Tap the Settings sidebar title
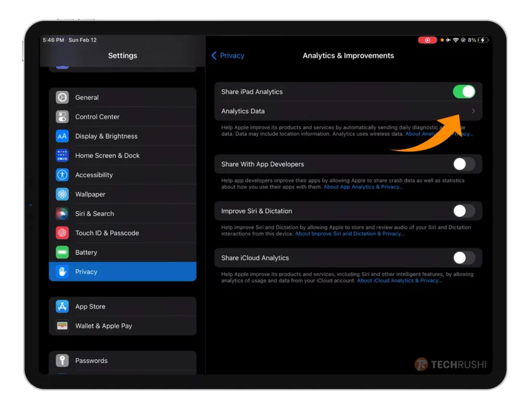Screen dimensions: 532x409 [123, 56]
